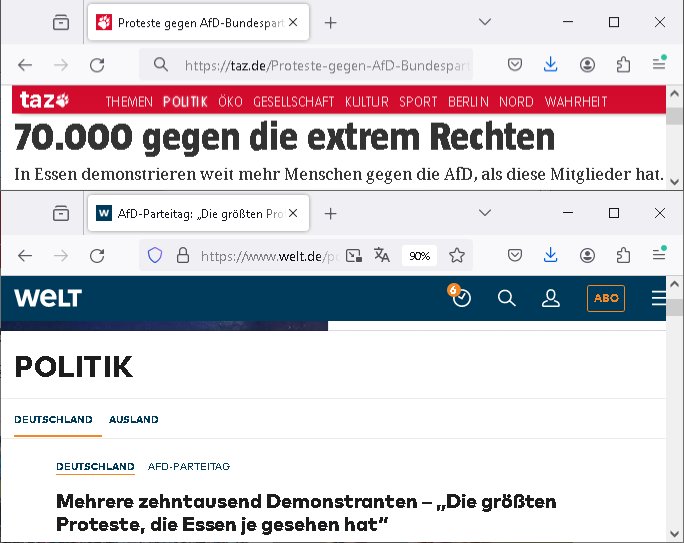Open new tab in taz window
The image size is (684, 543).
tap(331, 23)
